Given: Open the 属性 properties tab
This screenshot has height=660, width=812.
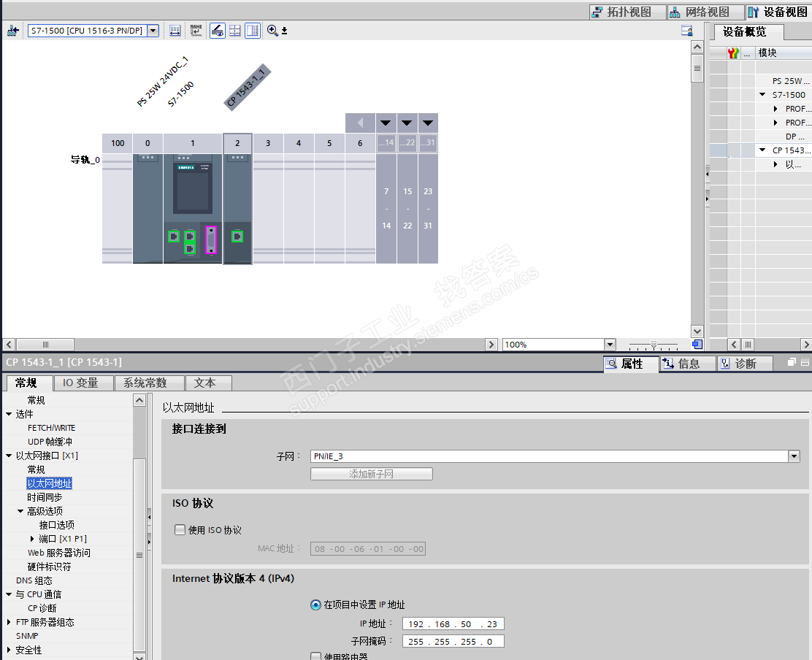Looking at the screenshot, I should coord(631,364).
